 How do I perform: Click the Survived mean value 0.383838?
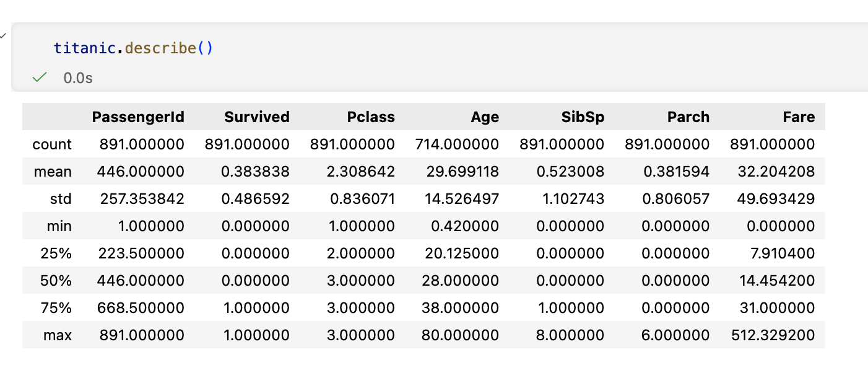256,172
